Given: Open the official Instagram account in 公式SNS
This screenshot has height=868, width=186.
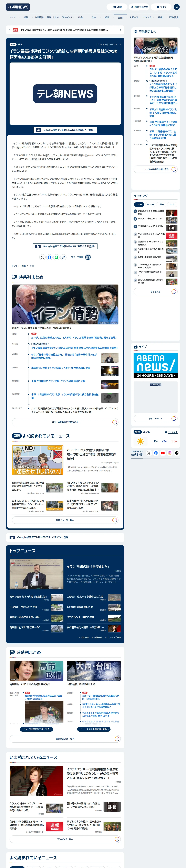Looking at the screenshot, I should click(x=170, y=453).
